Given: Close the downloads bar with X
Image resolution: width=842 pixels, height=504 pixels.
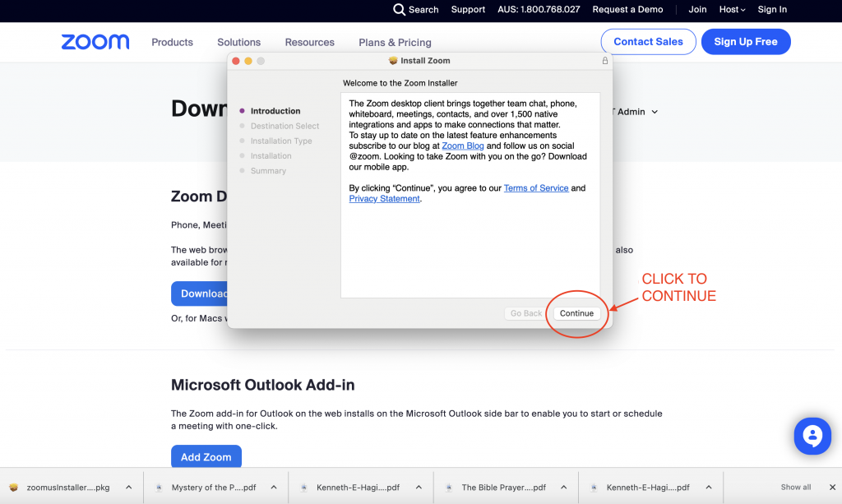Looking at the screenshot, I should [832, 488].
